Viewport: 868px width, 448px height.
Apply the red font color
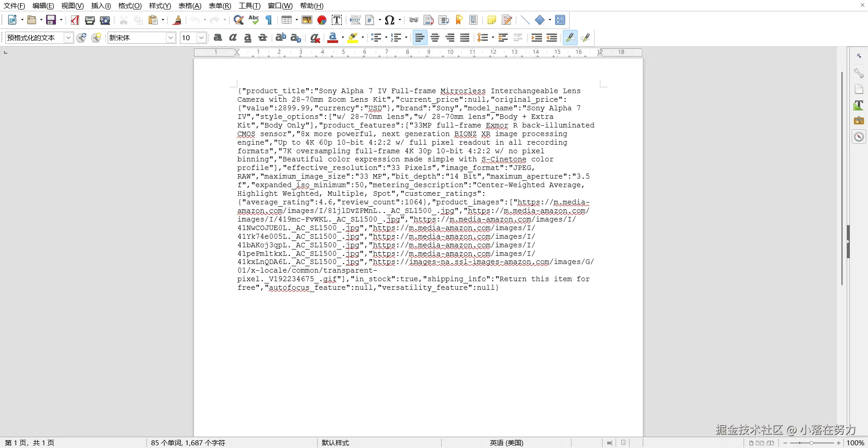click(333, 38)
